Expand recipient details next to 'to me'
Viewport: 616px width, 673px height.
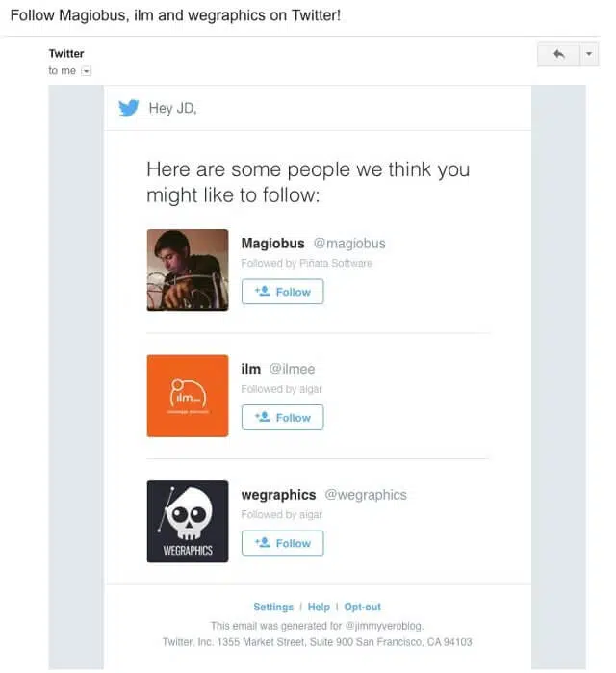click(87, 71)
